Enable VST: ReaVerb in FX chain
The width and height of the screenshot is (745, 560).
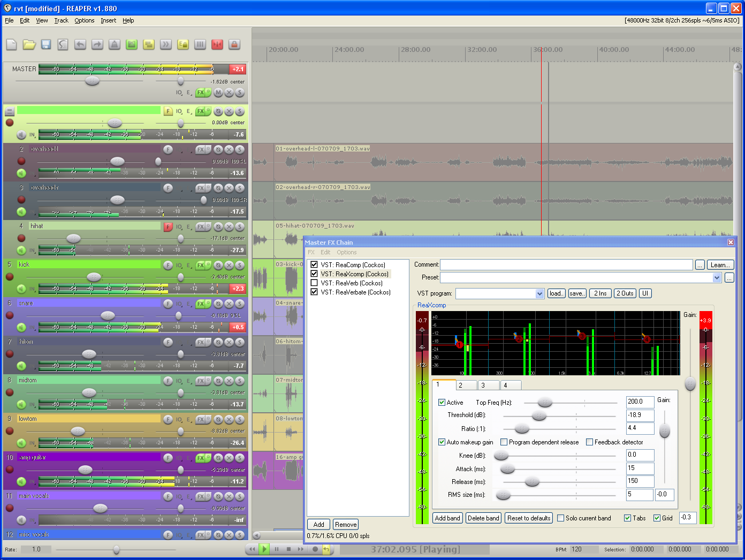(x=314, y=283)
